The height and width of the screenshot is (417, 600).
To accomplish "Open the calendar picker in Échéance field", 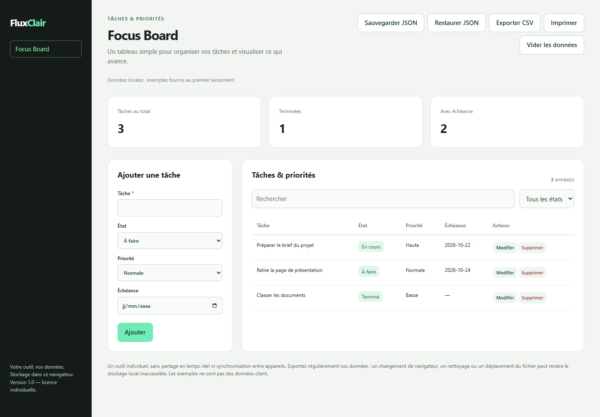I will click(214, 305).
